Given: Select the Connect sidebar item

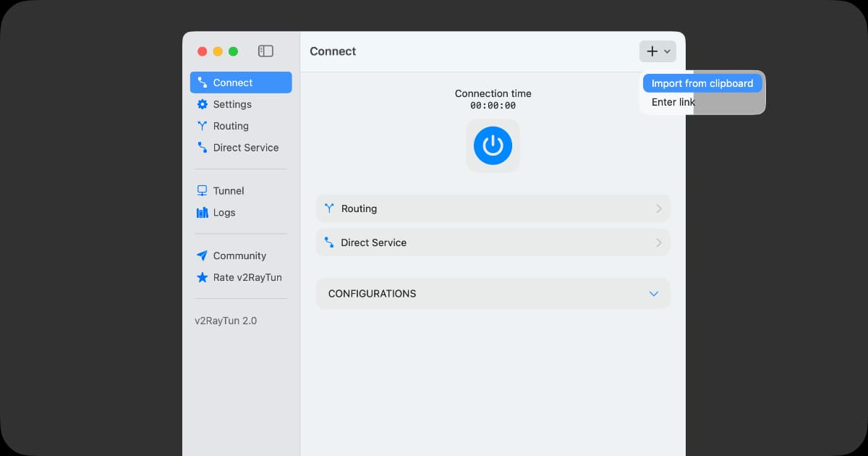Looking at the screenshot, I should click(241, 83).
